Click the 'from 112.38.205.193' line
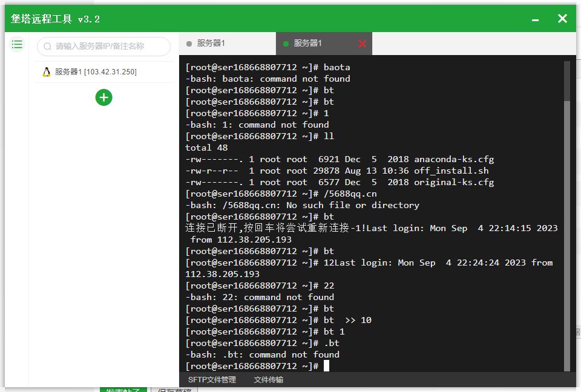Viewport: 581px width, 392px height. pyautogui.click(x=241, y=240)
